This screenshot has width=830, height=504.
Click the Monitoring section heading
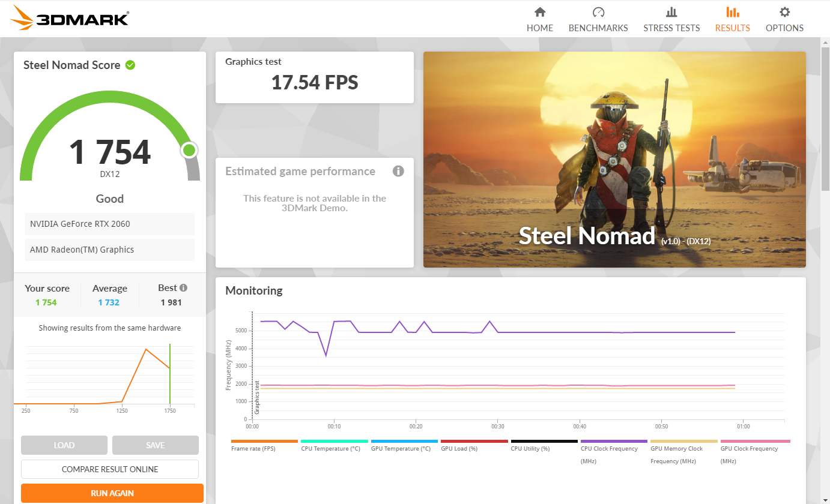pyautogui.click(x=254, y=290)
